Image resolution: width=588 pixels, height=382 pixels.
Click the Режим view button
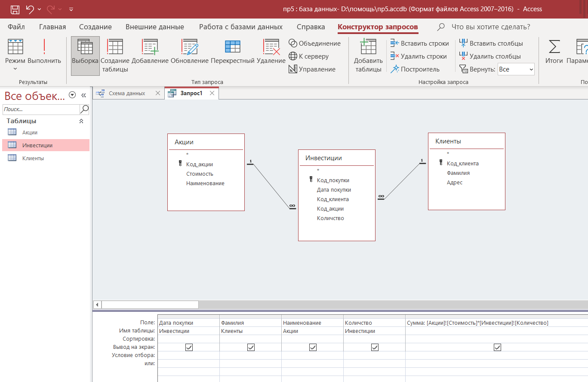click(x=15, y=51)
